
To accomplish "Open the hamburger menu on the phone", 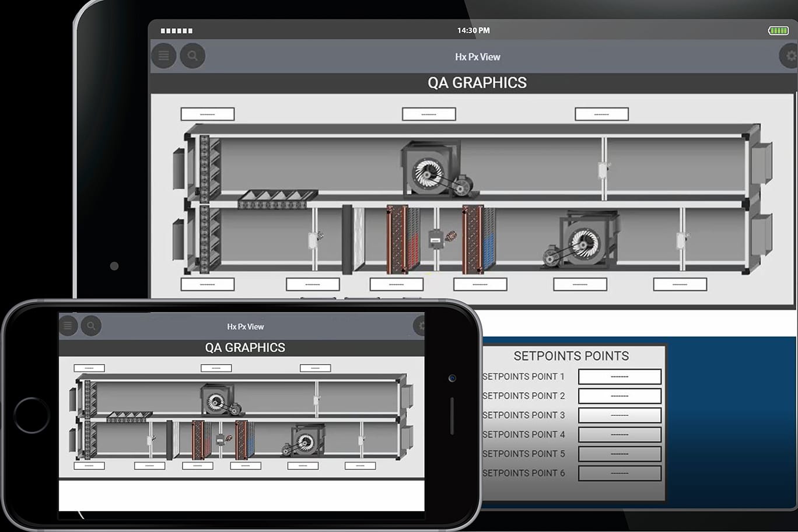I will 68,325.
